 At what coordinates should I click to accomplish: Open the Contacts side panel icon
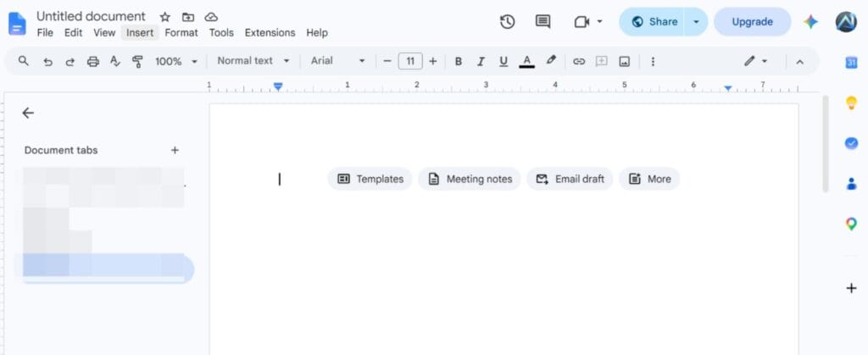click(851, 183)
